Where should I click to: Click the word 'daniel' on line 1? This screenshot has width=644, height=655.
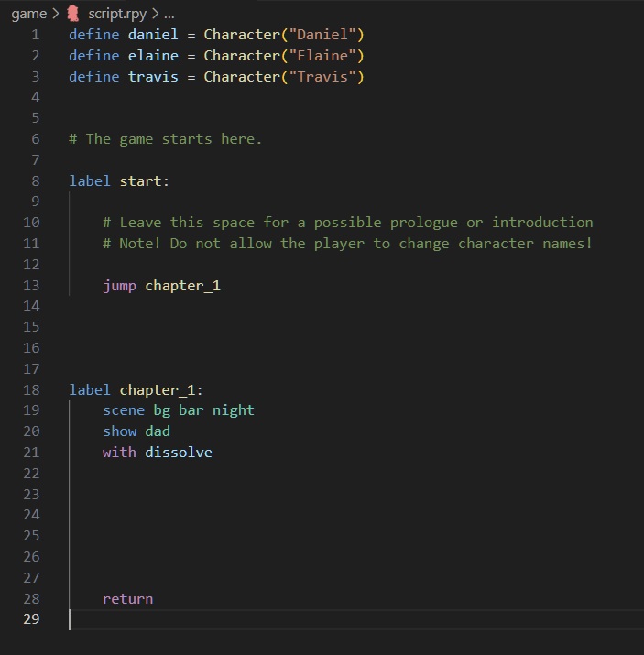pyautogui.click(x=153, y=35)
